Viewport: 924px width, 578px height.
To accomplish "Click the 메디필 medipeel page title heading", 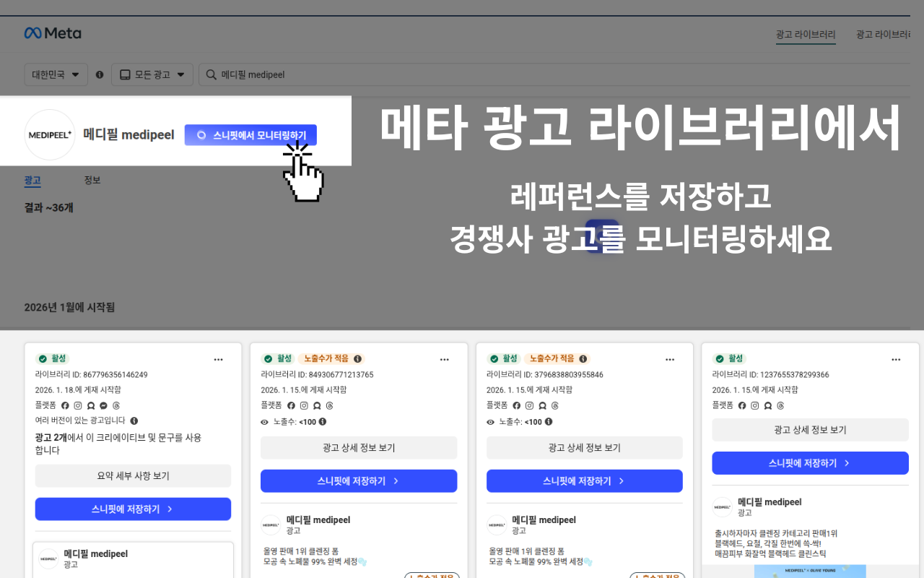I will click(128, 135).
